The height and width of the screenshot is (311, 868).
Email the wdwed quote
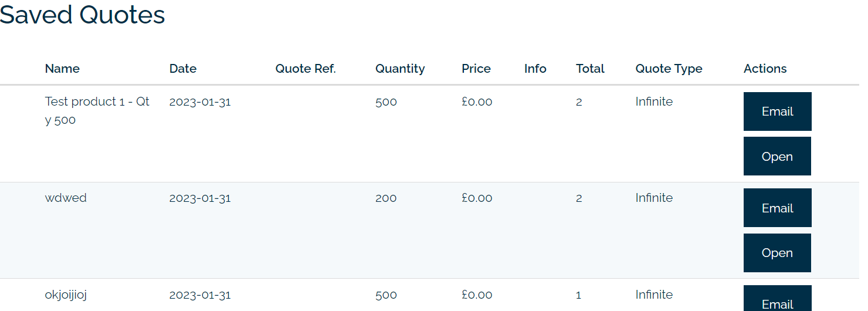click(777, 208)
